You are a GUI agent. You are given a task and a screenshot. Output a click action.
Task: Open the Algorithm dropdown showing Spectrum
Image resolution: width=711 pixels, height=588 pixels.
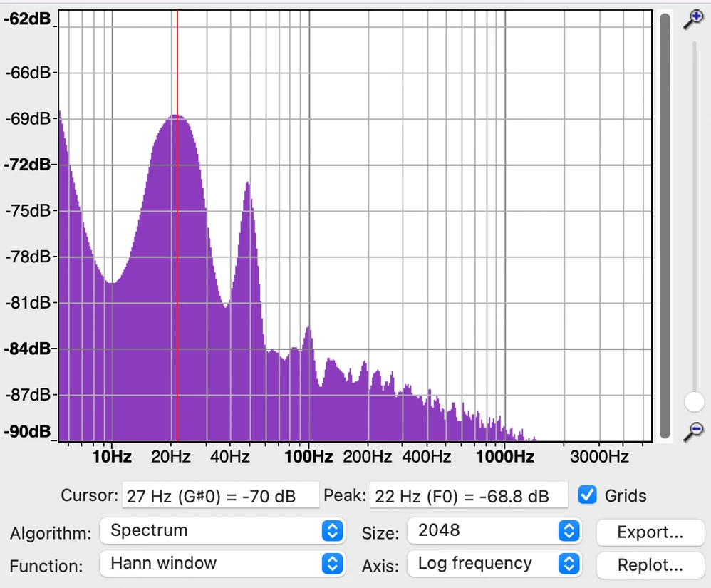click(x=222, y=530)
